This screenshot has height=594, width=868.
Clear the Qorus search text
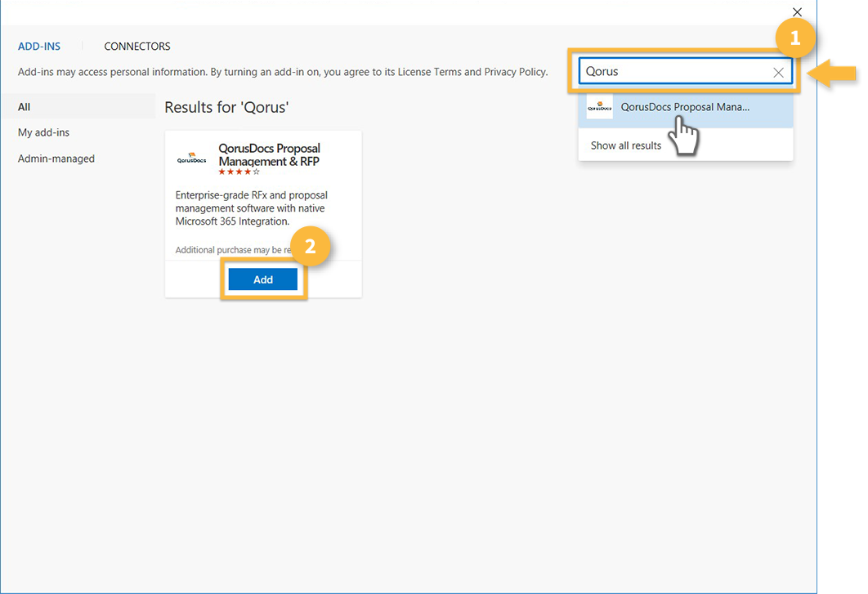778,72
